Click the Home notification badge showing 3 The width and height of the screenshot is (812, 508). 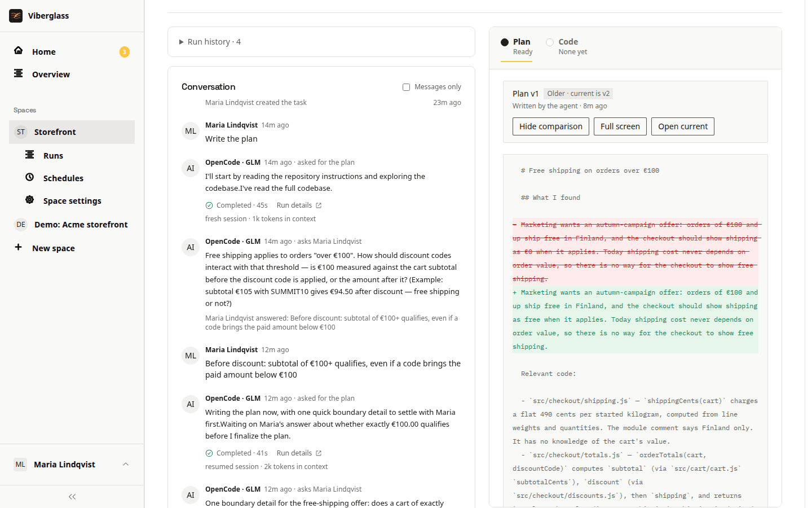click(125, 52)
